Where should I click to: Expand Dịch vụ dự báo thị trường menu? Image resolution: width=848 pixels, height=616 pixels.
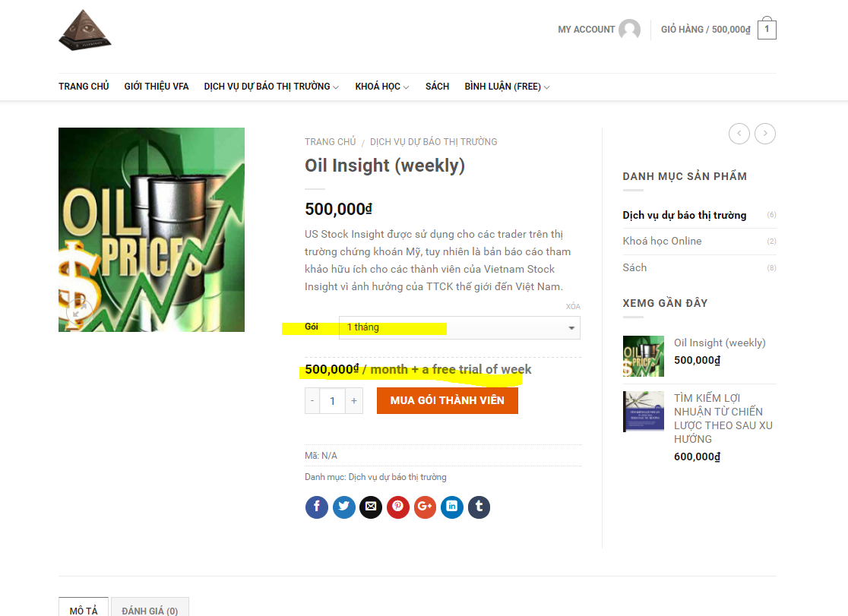(x=271, y=87)
